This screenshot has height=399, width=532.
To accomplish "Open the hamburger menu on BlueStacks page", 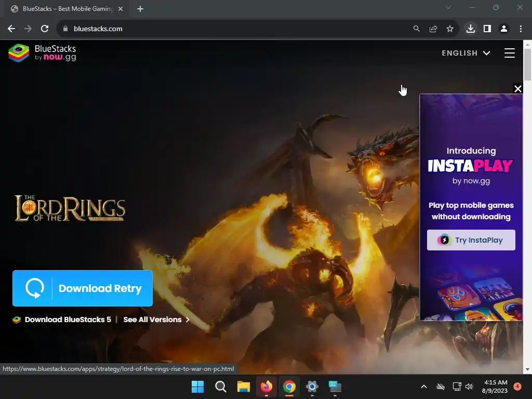I will [x=509, y=53].
